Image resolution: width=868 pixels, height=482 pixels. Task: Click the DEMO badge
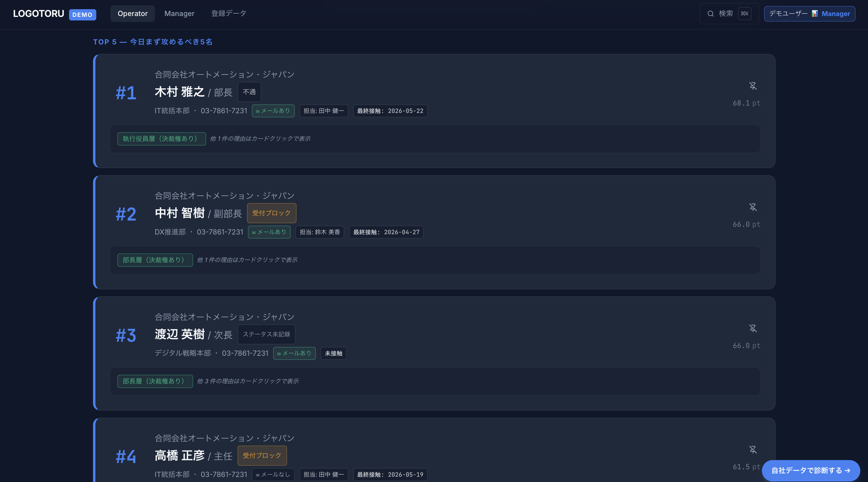[83, 15]
